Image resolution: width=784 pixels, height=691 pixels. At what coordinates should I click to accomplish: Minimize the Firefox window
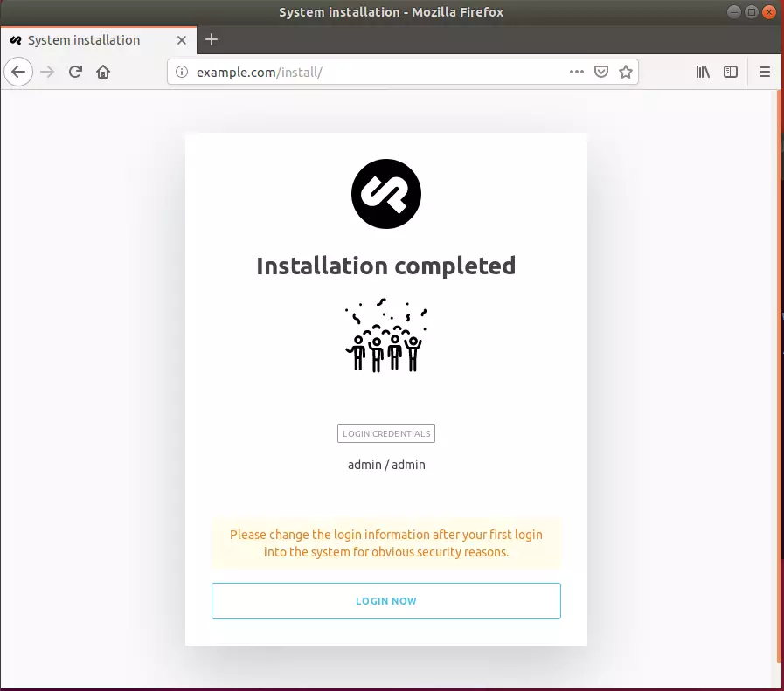pyautogui.click(x=734, y=12)
